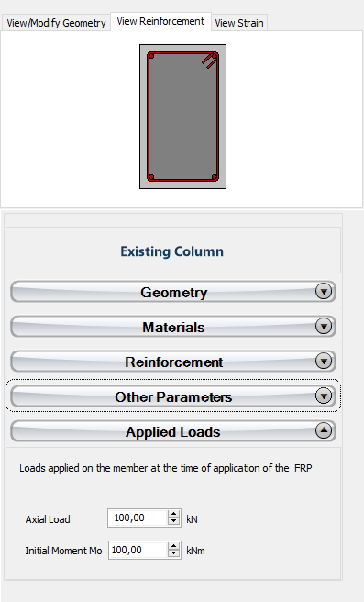This screenshot has height=602, width=364.
Task: Collapse Applied Loads using the up-arrow icon
Action: coord(324,430)
